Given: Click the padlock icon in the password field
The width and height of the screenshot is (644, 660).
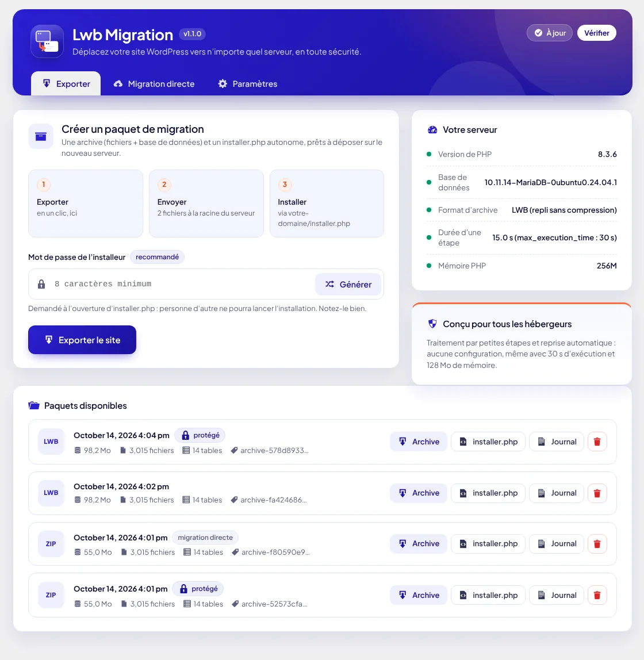Looking at the screenshot, I should pyautogui.click(x=41, y=284).
